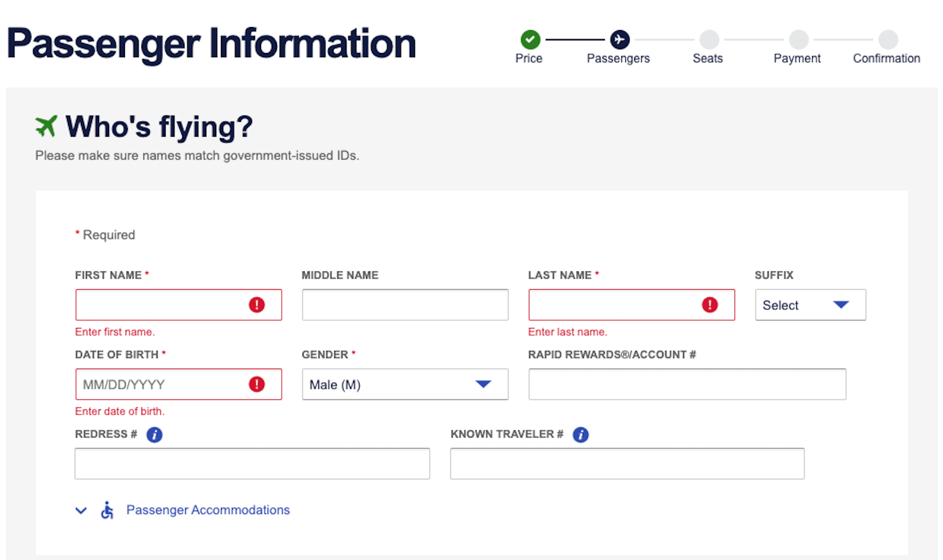Image resolution: width=943 pixels, height=560 pixels.
Task: Focus the Rapid Rewards account number field
Action: (x=687, y=385)
